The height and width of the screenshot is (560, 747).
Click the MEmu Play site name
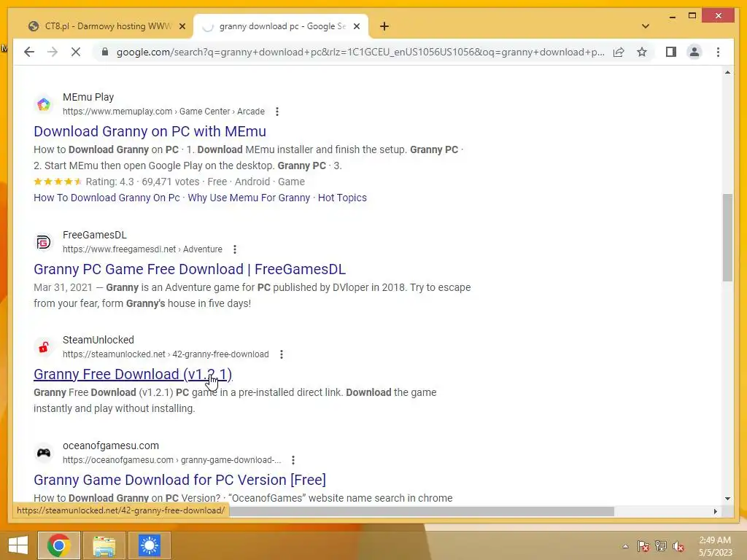click(x=88, y=97)
